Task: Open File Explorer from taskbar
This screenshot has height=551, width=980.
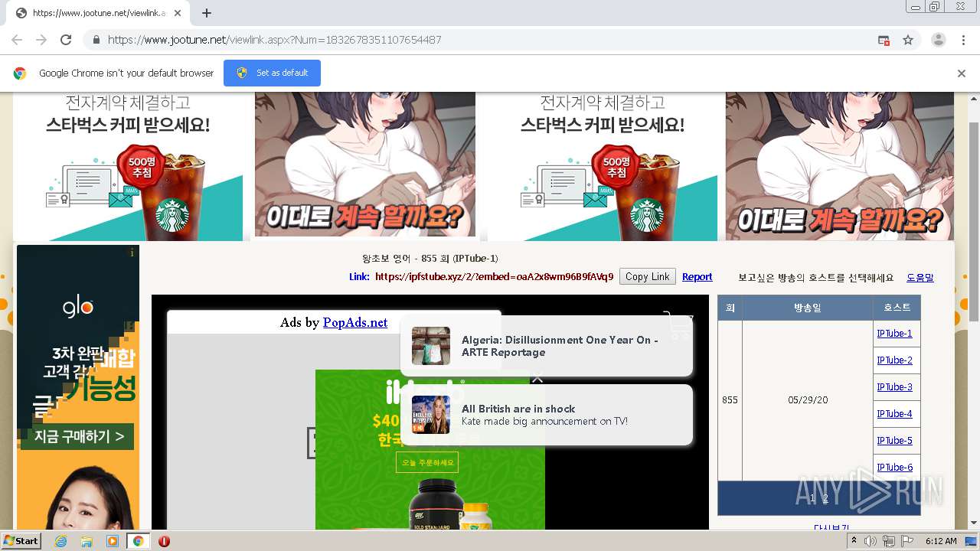Action: click(87, 541)
